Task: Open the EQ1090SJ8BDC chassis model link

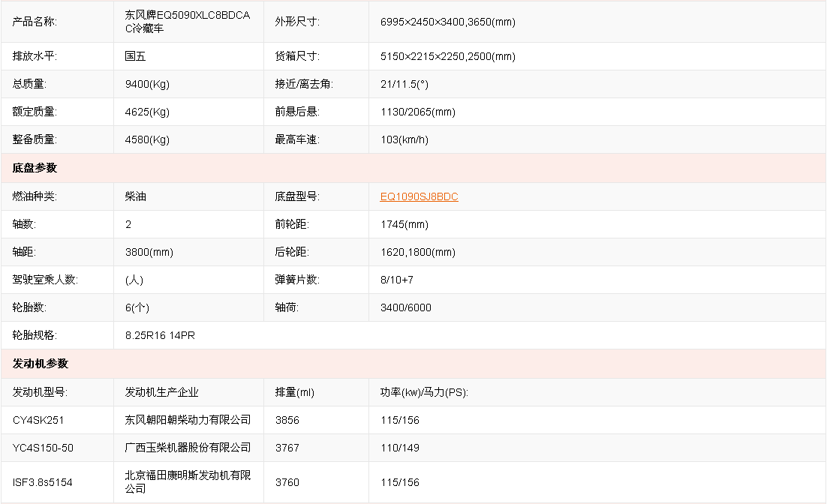Action: click(419, 196)
